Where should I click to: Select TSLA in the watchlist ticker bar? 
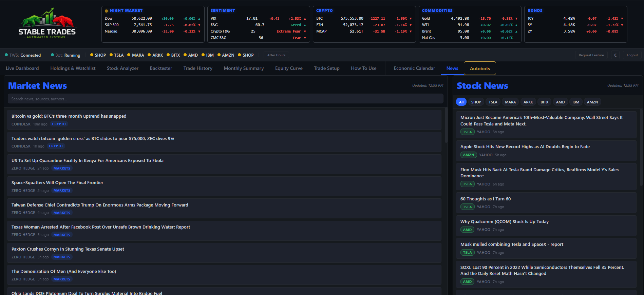pyautogui.click(x=116, y=55)
